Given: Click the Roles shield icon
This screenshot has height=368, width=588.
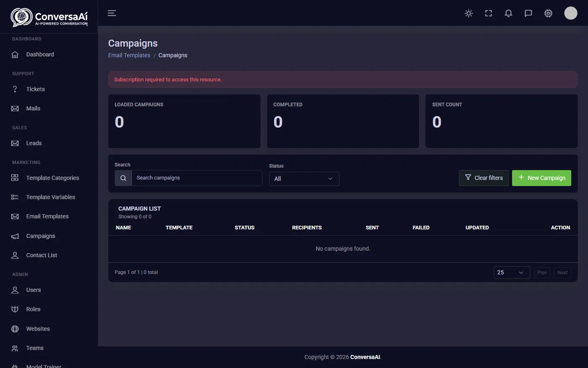Looking at the screenshot, I should [x=15, y=310].
